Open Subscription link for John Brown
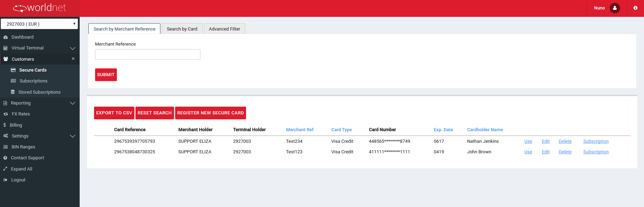Image resolution: width=644 pixels, height=207 pixels. point(596,152)
